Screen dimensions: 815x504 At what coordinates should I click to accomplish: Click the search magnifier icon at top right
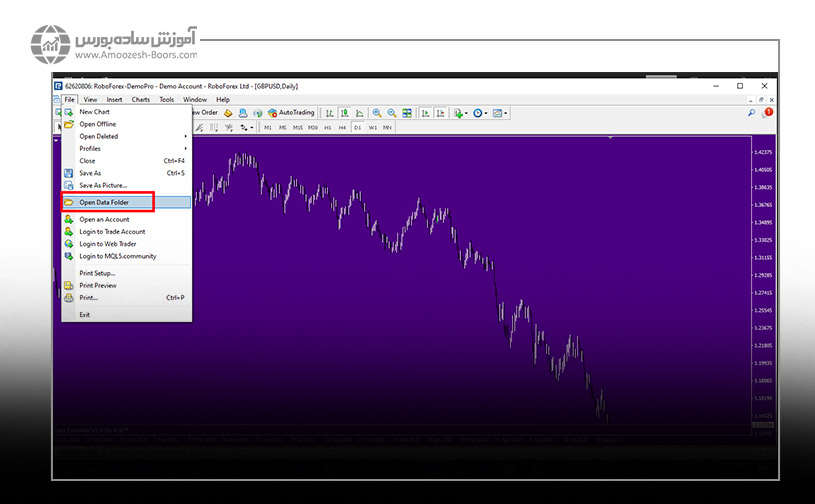pyautogui.click(x=752, y=113)
